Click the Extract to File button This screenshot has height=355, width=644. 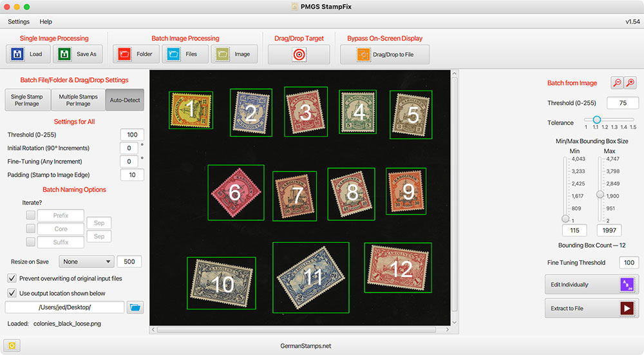tap(592, 308)
